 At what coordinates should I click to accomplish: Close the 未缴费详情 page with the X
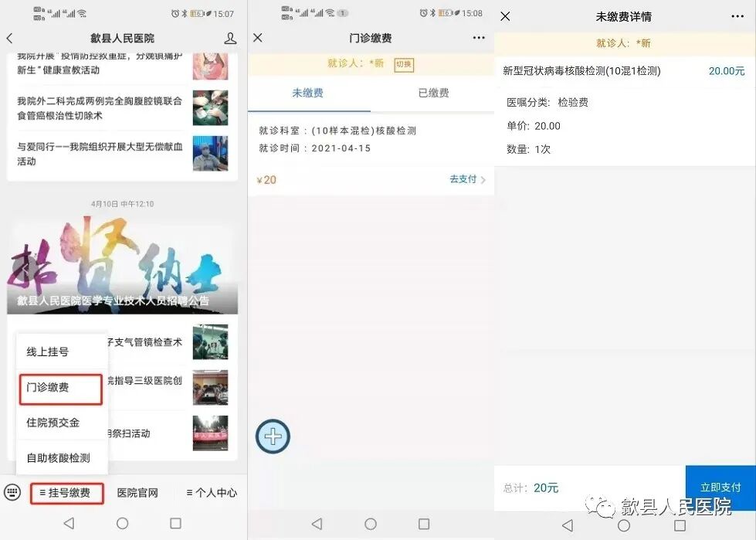(x=506, y=16)
